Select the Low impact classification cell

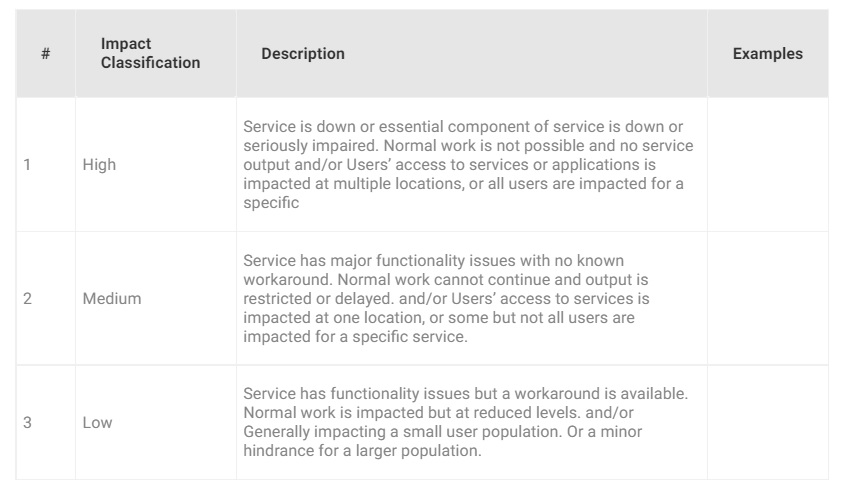[x=97, y=423]
